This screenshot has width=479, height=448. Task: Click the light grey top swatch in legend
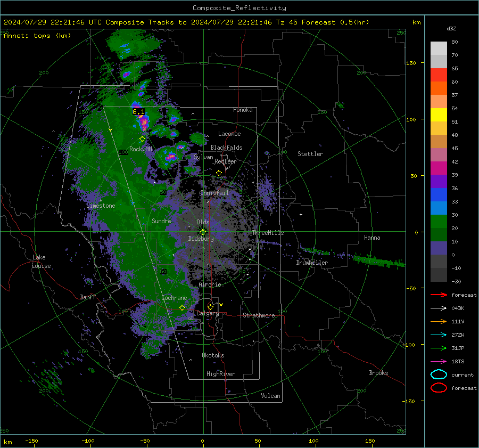point(439,48)
